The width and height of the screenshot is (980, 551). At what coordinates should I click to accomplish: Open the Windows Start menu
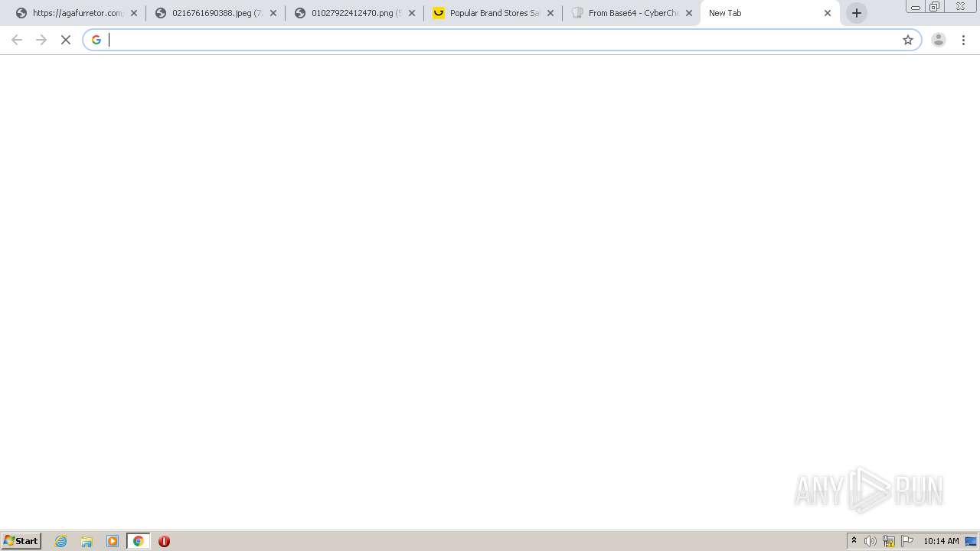point(21,541)
